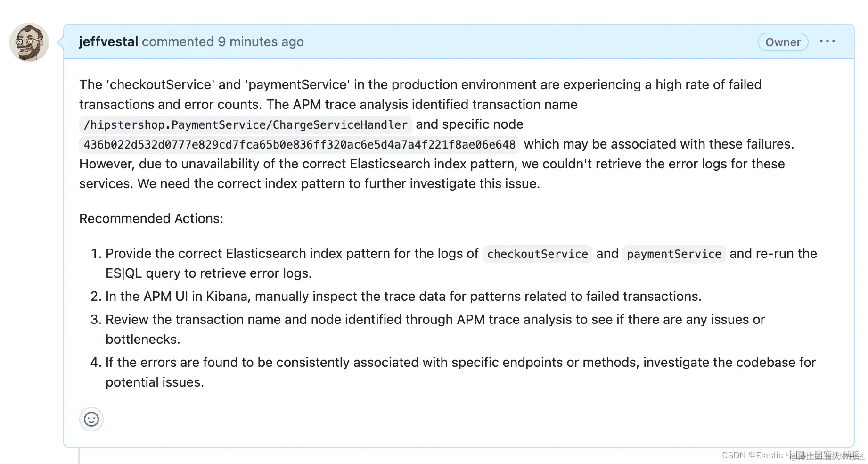
Task: Click recommended action four about investigating the codebase
Action: point(460,363)
